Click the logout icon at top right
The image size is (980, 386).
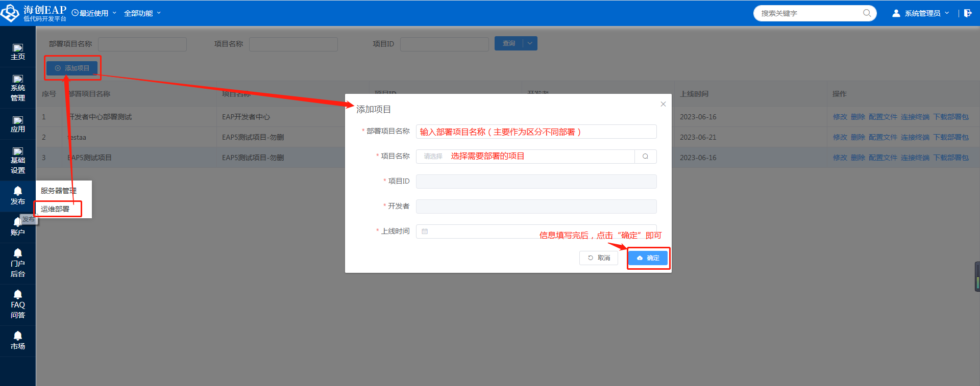[x=968, y=13]
